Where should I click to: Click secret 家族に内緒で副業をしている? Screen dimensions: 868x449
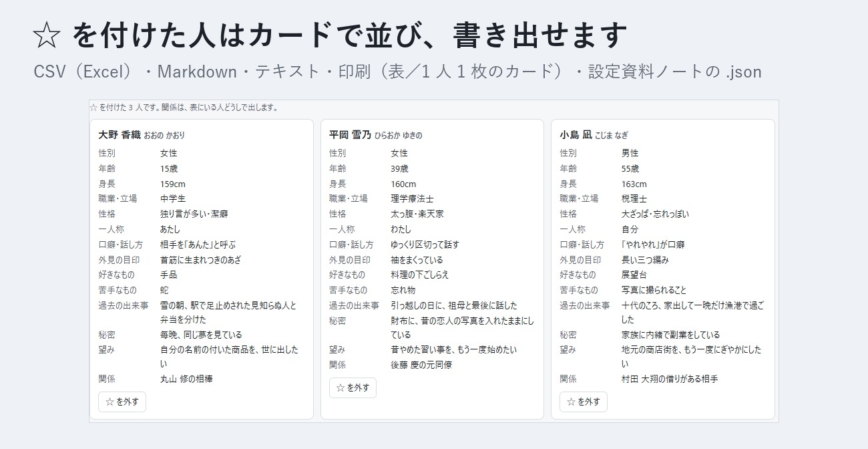(671, 335)
